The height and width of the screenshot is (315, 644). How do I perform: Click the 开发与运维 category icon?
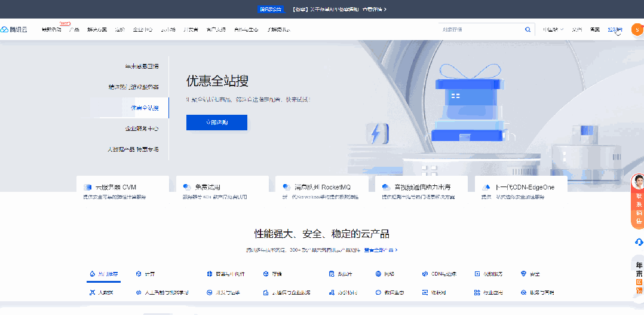coord(210,293)
